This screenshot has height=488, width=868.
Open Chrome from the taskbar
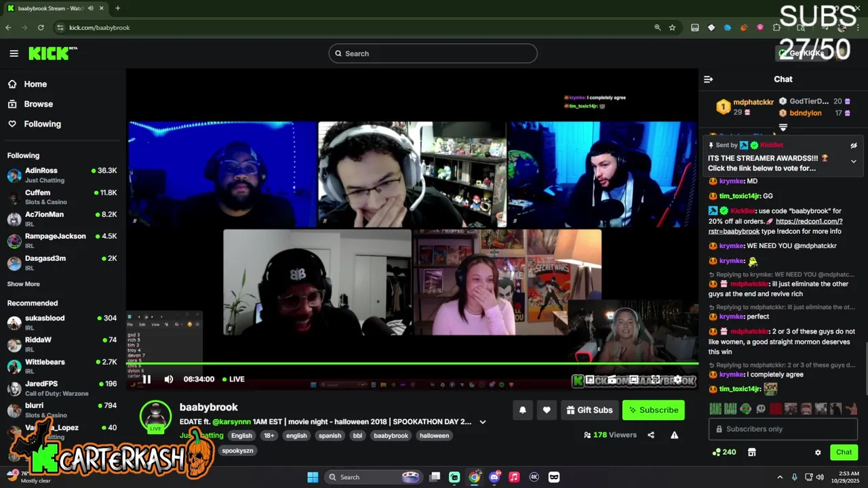[x=474, y=477]
